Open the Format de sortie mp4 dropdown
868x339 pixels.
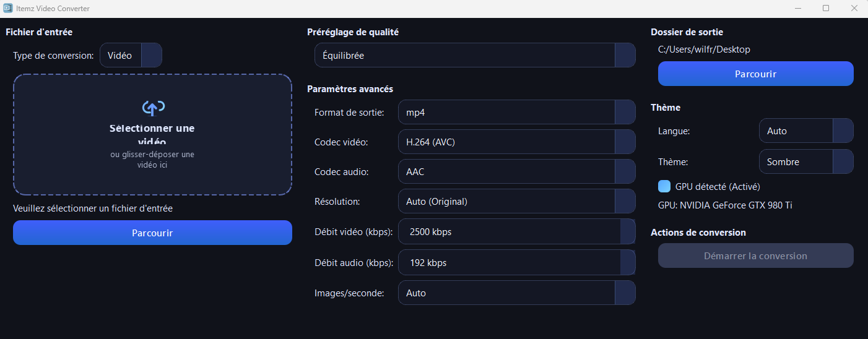click(516, 113)
